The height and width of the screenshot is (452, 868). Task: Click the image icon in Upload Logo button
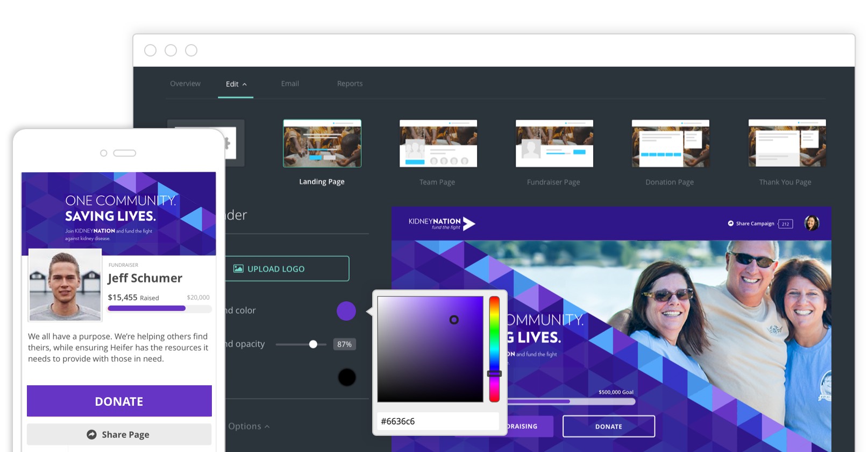click(x=238, y=269)
